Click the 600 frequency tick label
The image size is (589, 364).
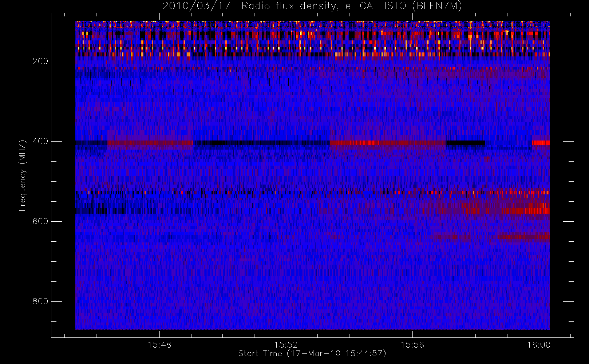click(40, 221)
